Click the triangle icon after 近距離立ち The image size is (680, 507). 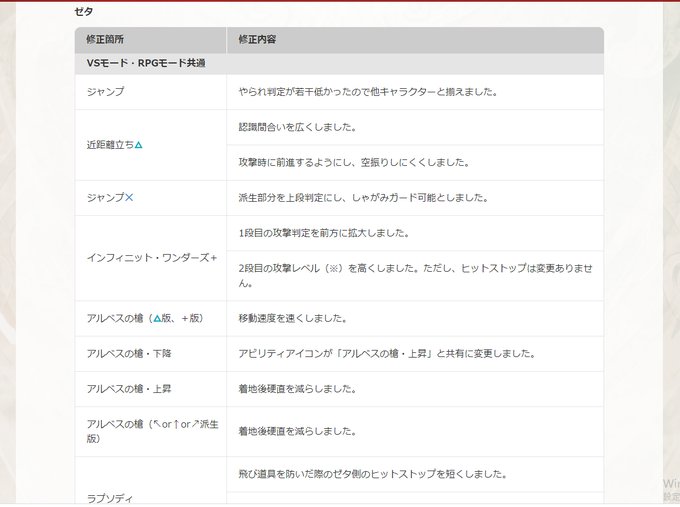click(138, 145)
